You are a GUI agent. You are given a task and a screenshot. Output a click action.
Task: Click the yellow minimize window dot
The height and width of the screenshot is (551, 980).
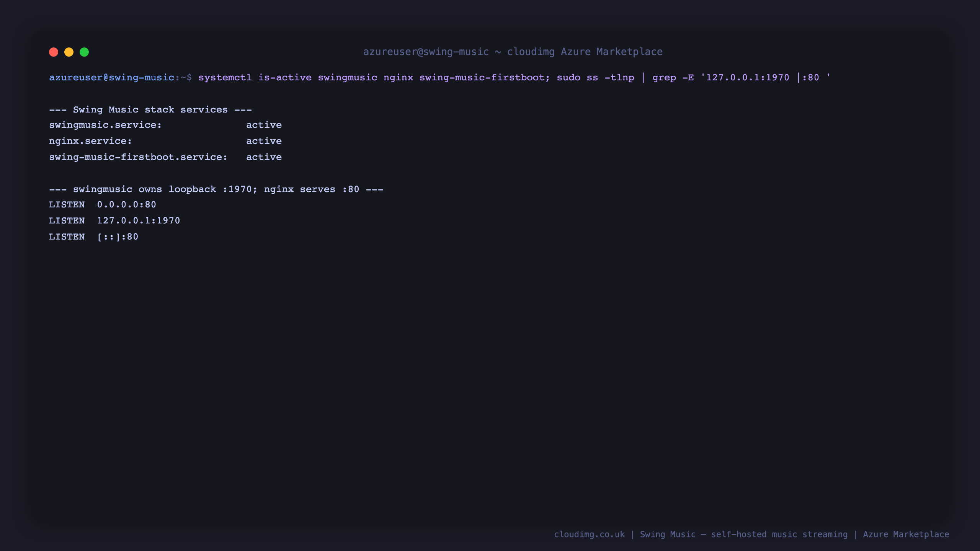click(69, 52)
